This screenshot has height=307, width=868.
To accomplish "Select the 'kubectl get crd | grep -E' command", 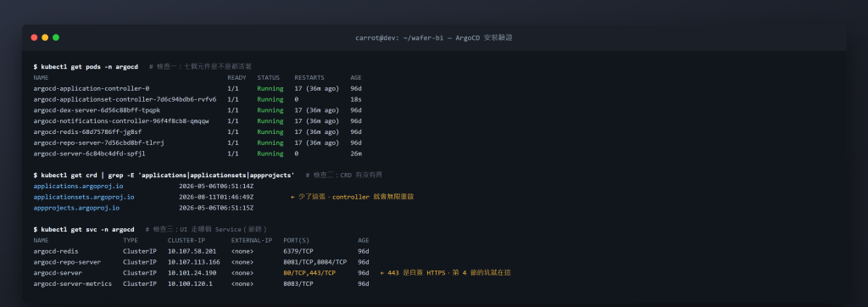I will pos(167,175).
